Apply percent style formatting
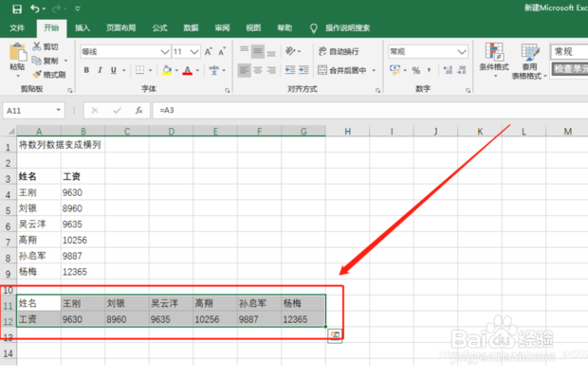Screen dimensions: 588x378 [416, 70]
